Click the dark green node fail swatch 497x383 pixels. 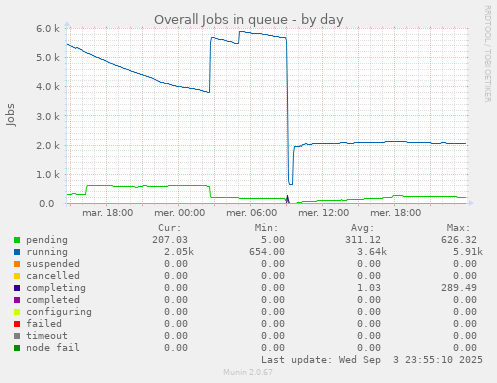tap(17, 348)
